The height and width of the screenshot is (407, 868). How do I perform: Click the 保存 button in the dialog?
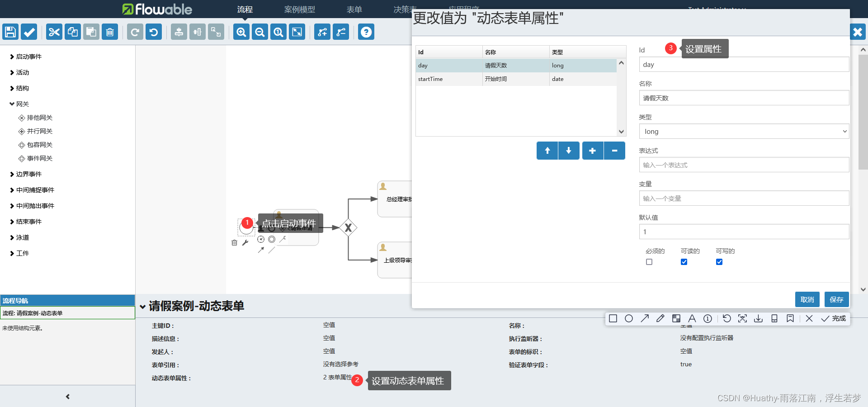(837, 299)
